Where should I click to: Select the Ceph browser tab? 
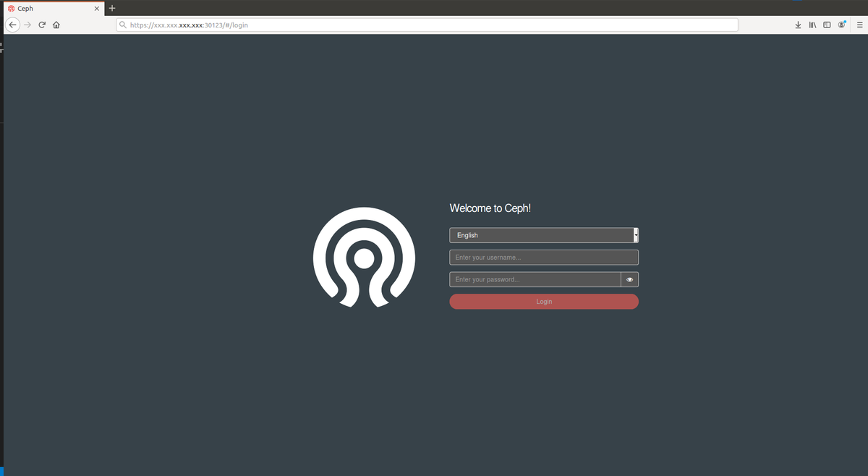click(52, 9)
